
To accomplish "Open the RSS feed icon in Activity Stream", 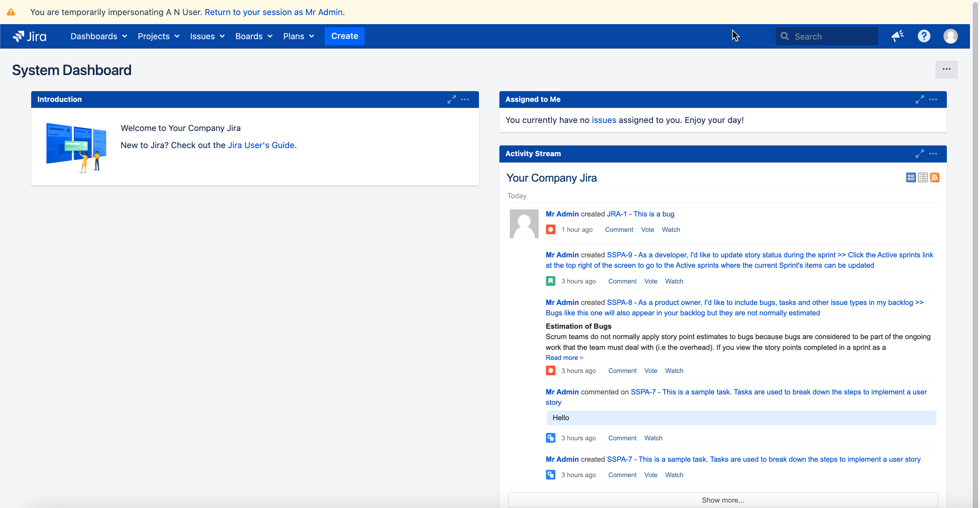I will coord(934,177).
